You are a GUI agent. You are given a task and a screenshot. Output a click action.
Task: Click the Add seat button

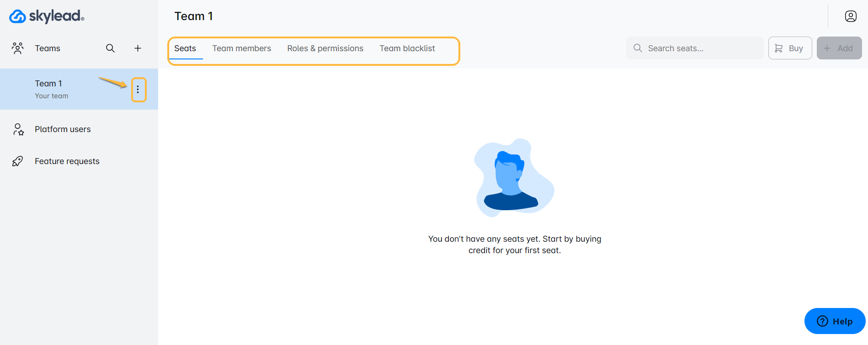(x=839, y=48)
